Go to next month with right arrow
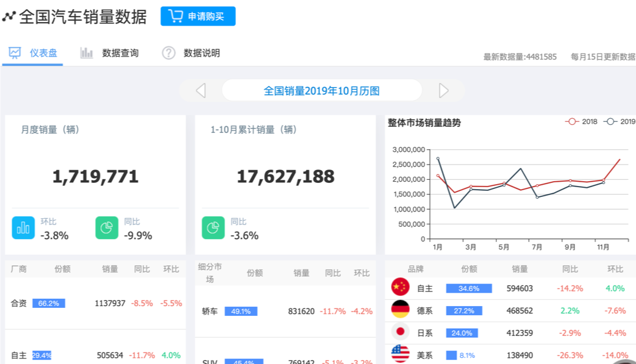 point(443,91)
